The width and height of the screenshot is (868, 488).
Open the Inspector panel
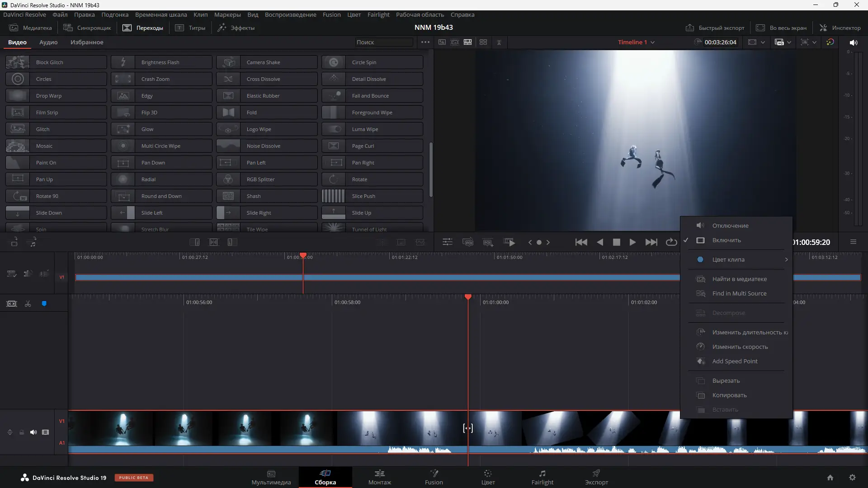click(x=840, y=28)
